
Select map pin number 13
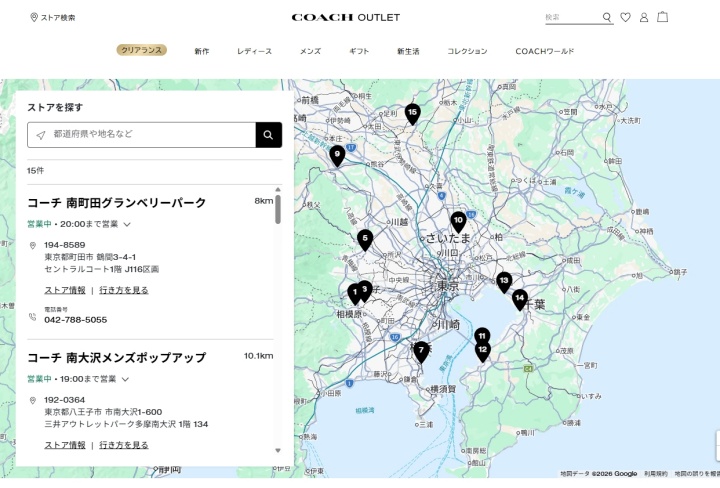pyautogui.click(x=504, y=283)
